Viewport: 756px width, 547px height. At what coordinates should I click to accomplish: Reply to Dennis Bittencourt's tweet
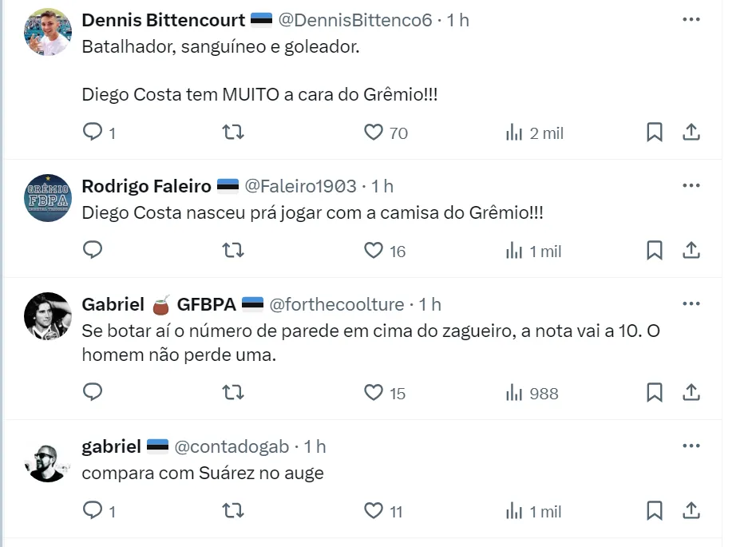pos(93,133)
